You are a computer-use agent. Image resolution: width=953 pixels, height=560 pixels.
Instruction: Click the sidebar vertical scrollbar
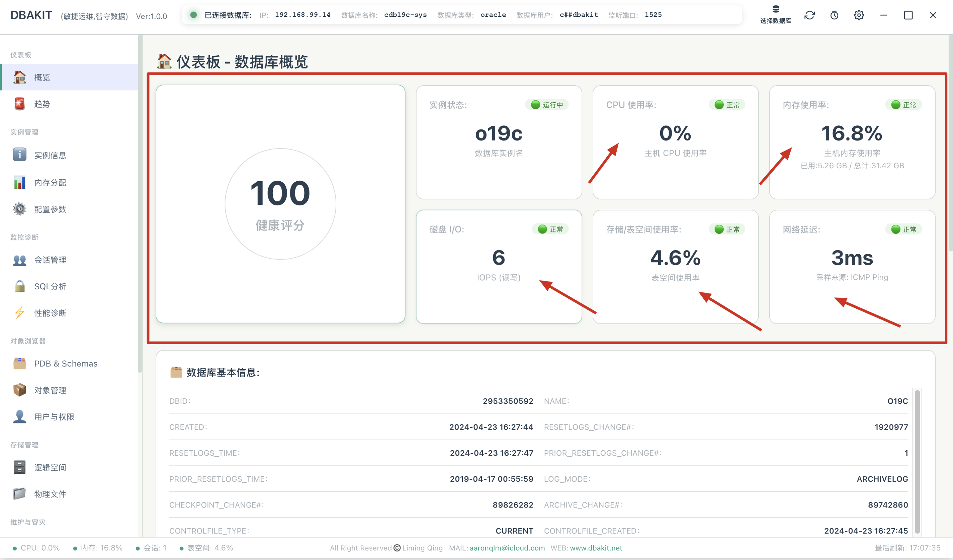point(140,204)
